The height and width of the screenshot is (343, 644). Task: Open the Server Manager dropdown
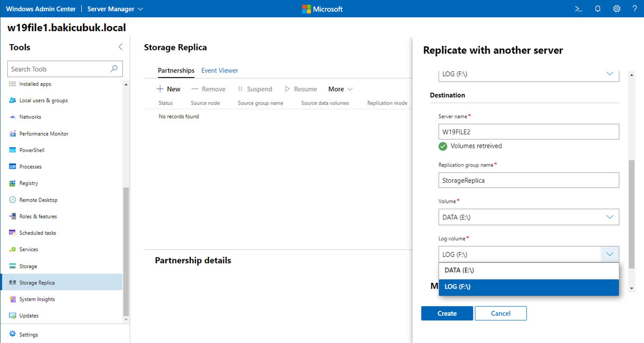115,9
